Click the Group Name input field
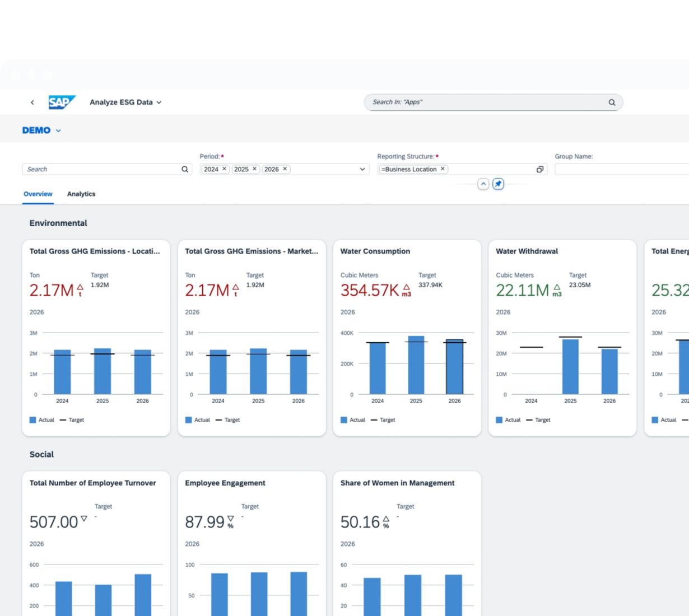 (621, 169)
